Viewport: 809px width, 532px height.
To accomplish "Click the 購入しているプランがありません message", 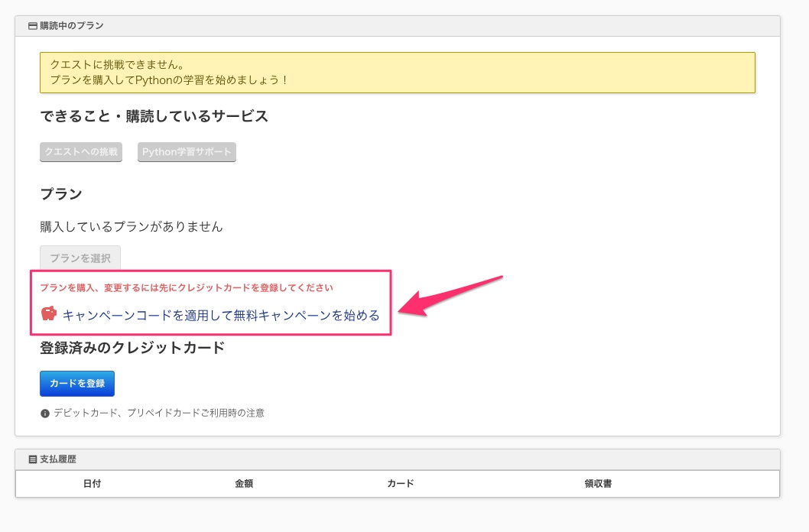I will pos(132,227).
